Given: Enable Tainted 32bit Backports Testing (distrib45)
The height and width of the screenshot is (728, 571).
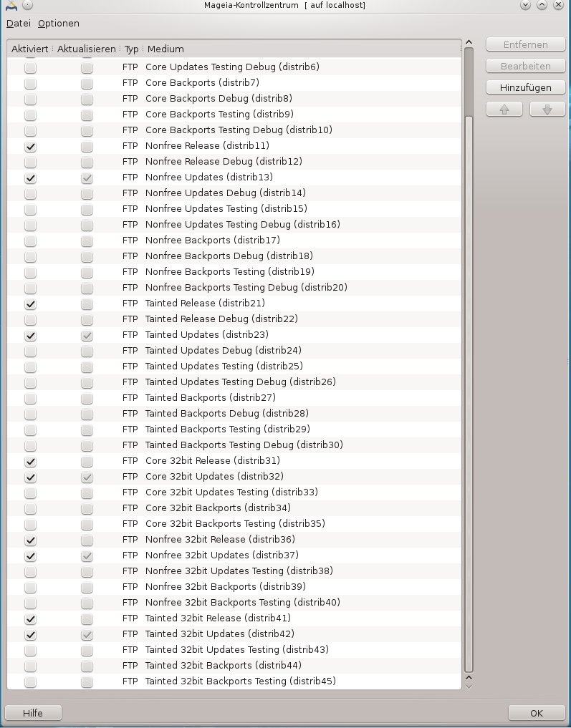Looking at the screenshot, I should click(31, 681).
